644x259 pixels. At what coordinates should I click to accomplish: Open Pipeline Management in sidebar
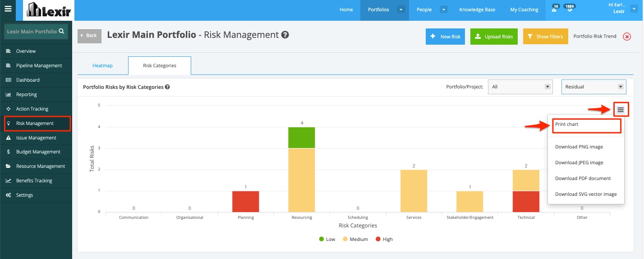[x=36, y=65]
